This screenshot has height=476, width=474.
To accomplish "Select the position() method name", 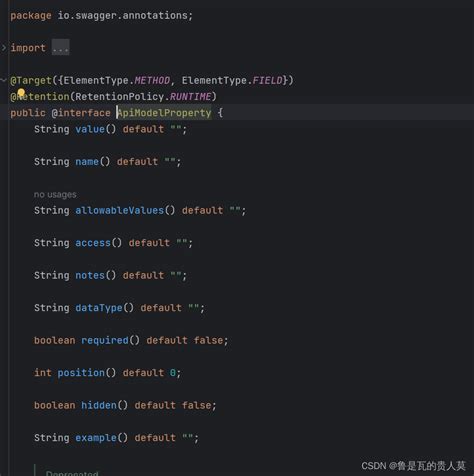I will [81, 373].
